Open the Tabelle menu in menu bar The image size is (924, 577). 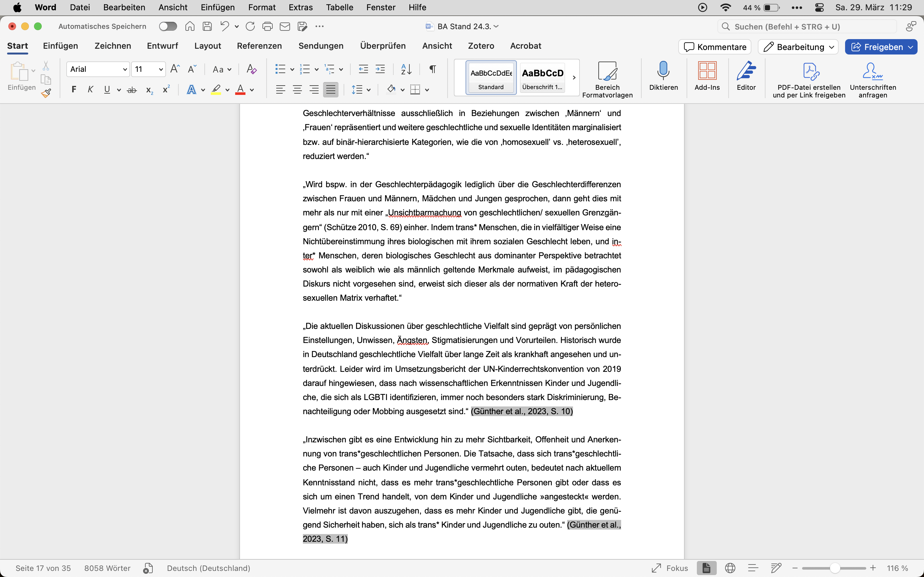click(339, 7)
